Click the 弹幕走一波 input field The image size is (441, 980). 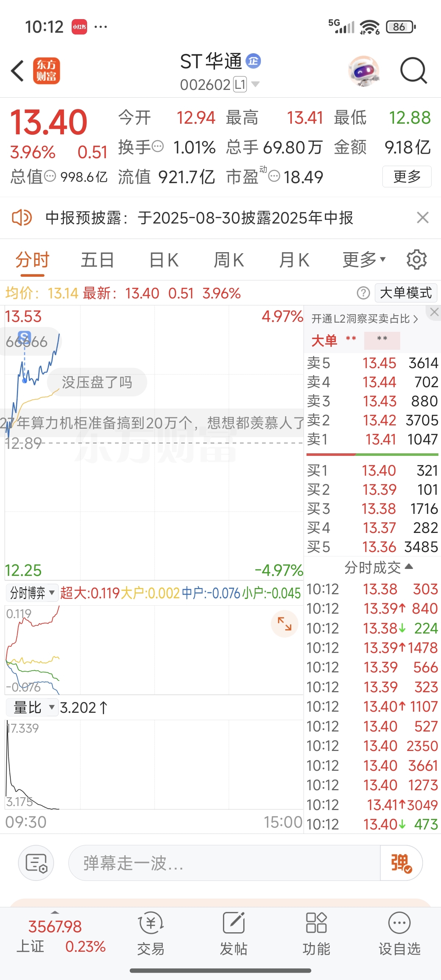(x=224, y=863)
